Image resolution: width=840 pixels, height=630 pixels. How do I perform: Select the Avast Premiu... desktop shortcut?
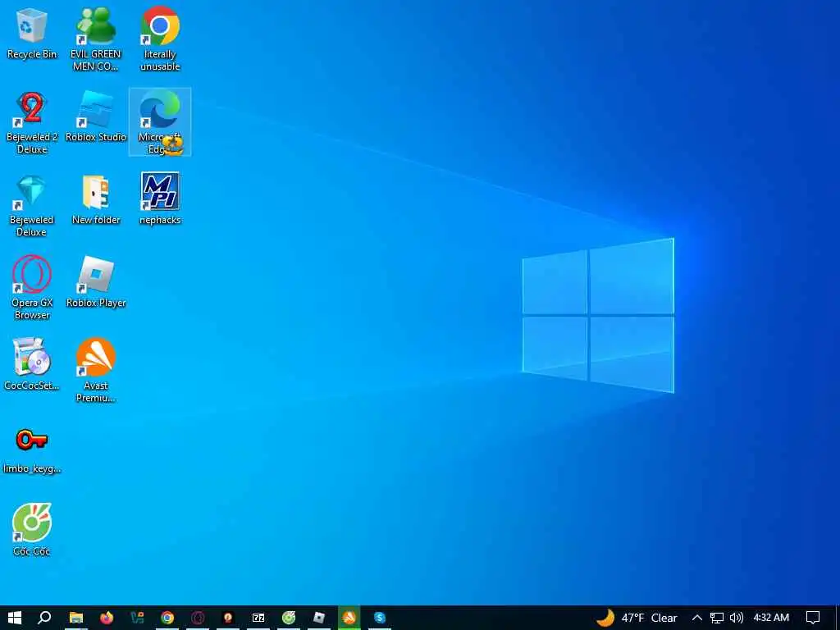point(96,370)
